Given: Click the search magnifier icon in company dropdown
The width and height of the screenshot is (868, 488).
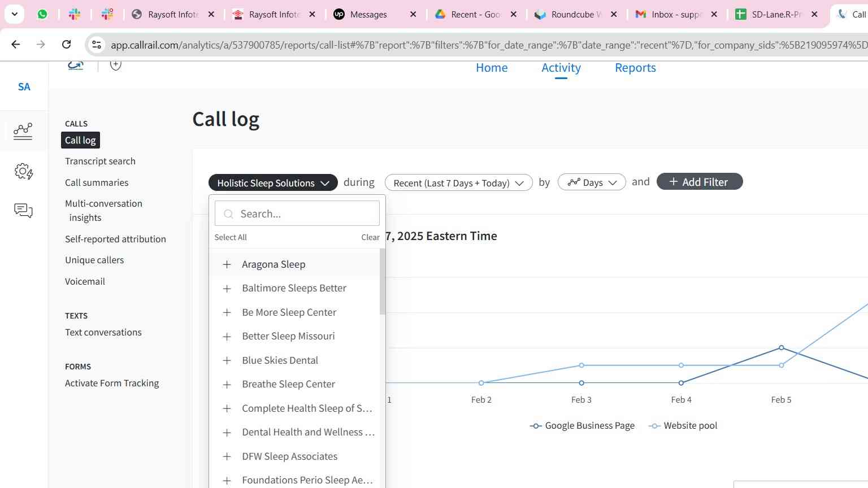Looking at the screenshot, I should tap(229, 213).
